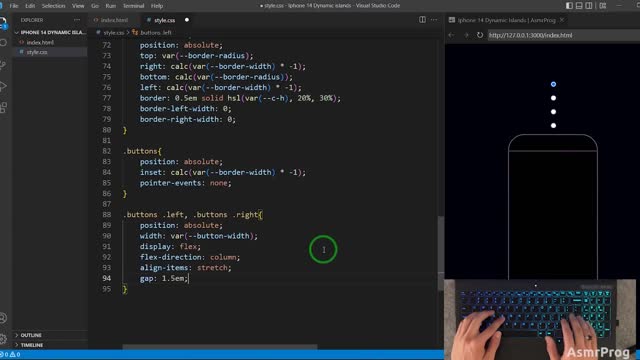Open the Explorer activity bar icon

pyautogui.click(x=3, y=22)
